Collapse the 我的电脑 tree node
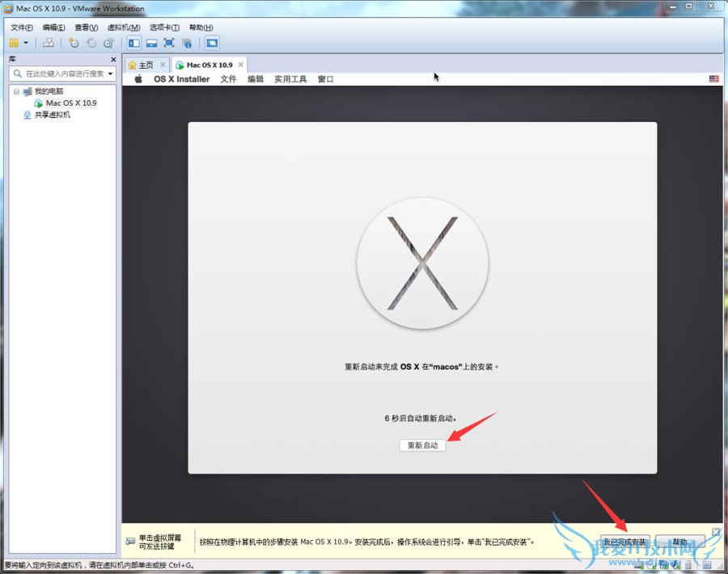The image size is (728, 574). click(x=17, y=91)
